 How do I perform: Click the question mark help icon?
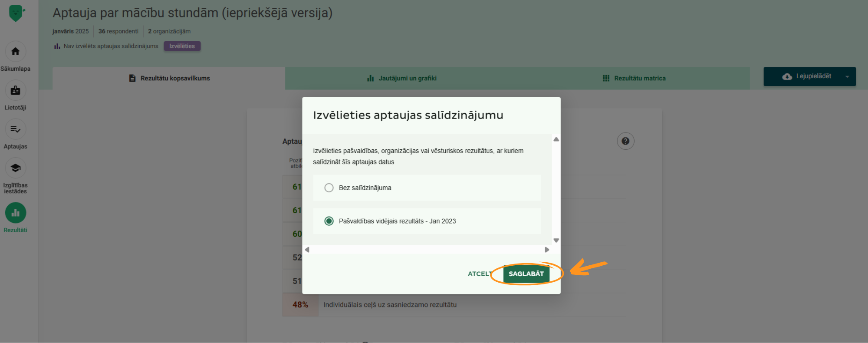pos(625,141)
